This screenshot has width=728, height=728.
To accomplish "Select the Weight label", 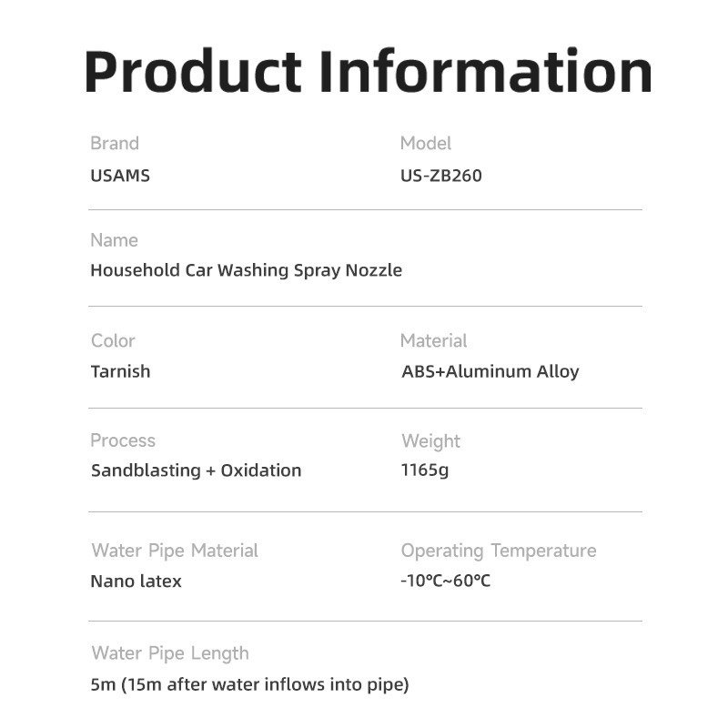I will [x=430, y=441].
